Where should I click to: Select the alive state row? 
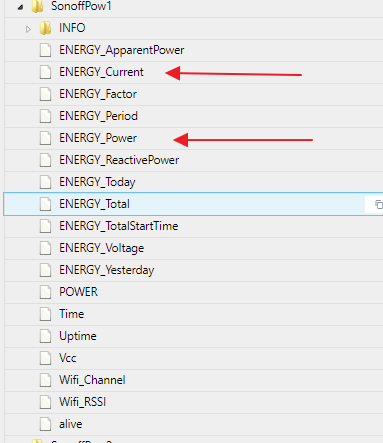(x=194, y=424)
